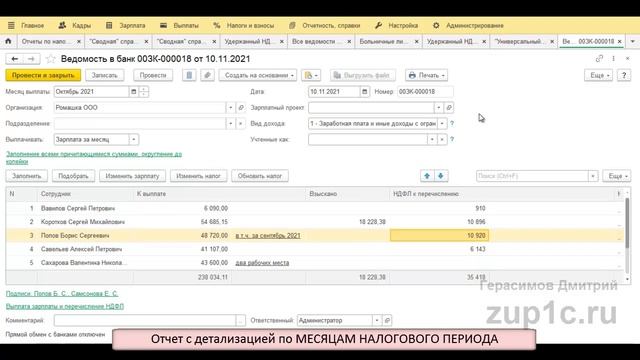Close the Все ведомости tab
640x360 pixels.
pyautogui.click(x=349, y=42)
